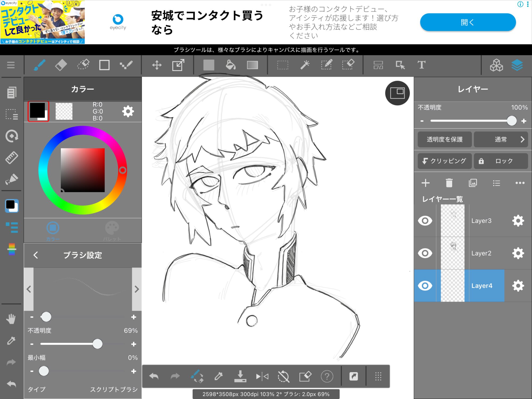Delete layer using trash icon
The height and width of the screenshot is (399, 532).
449,183
